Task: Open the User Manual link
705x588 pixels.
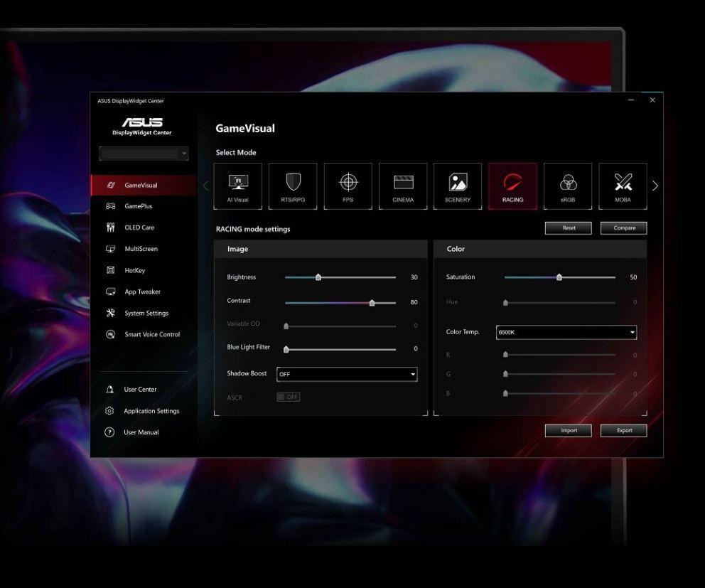Action: click(x=141, y=432)
